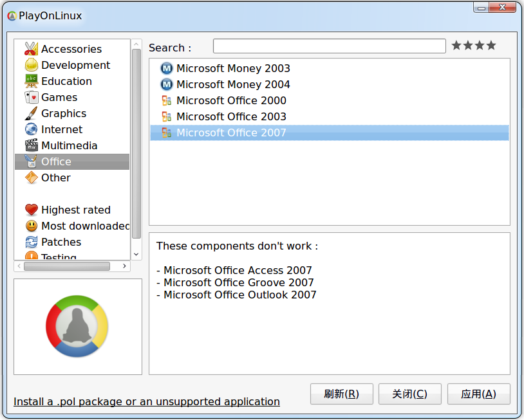Select Microsoft Office 2000 entry
This screenshot has width=524, height=420.
330,100
